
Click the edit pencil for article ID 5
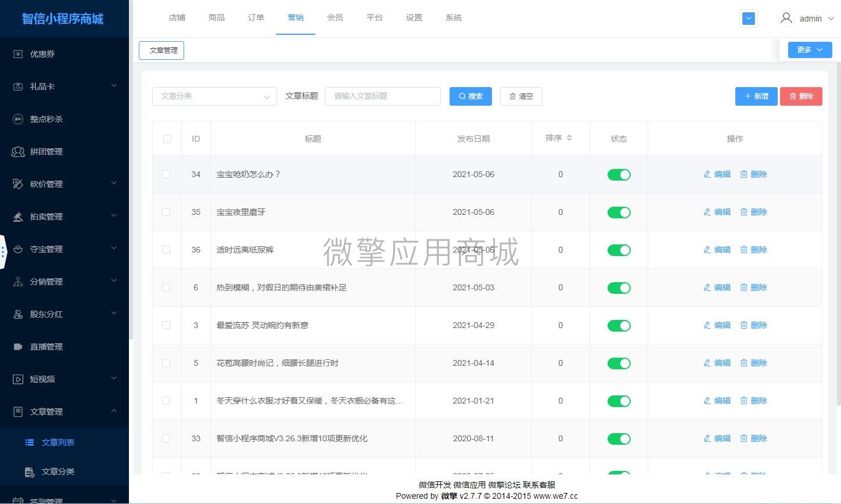(x=707, y=363)
